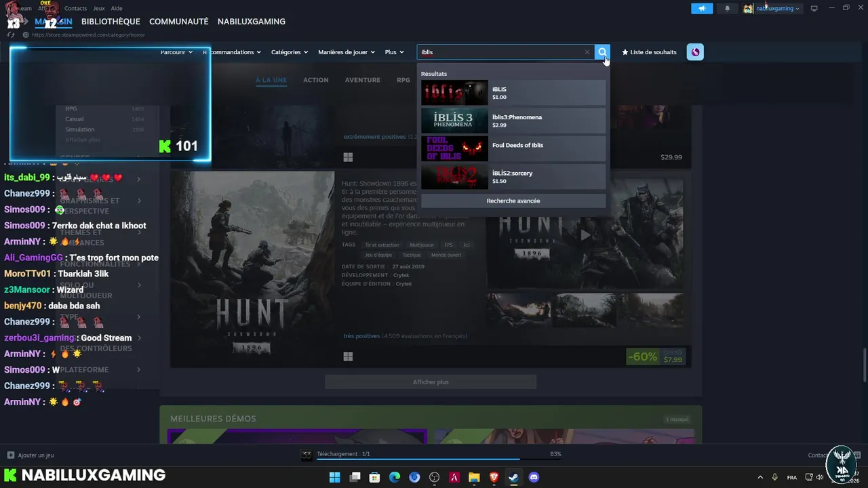This screenshot has height=488, width=868.
Task: Open Brave browser on the taskbar
Action: (x=494, y=477)
